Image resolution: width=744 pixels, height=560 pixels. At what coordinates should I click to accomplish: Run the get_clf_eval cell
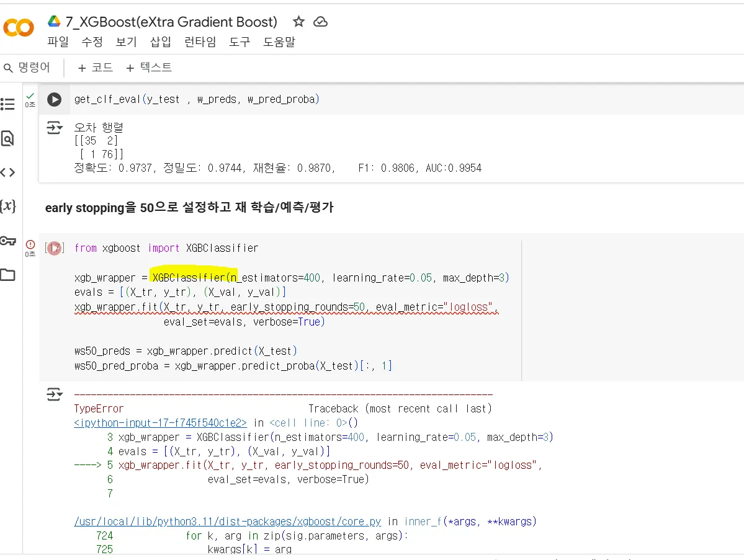coord(54,100)
